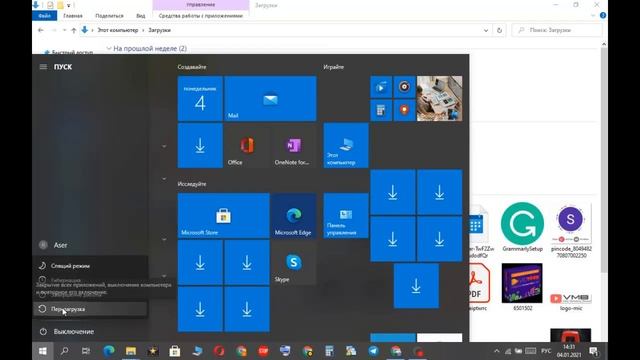
Task: Click Загрузки in the address breadcrumb
Action: [160, 30]
